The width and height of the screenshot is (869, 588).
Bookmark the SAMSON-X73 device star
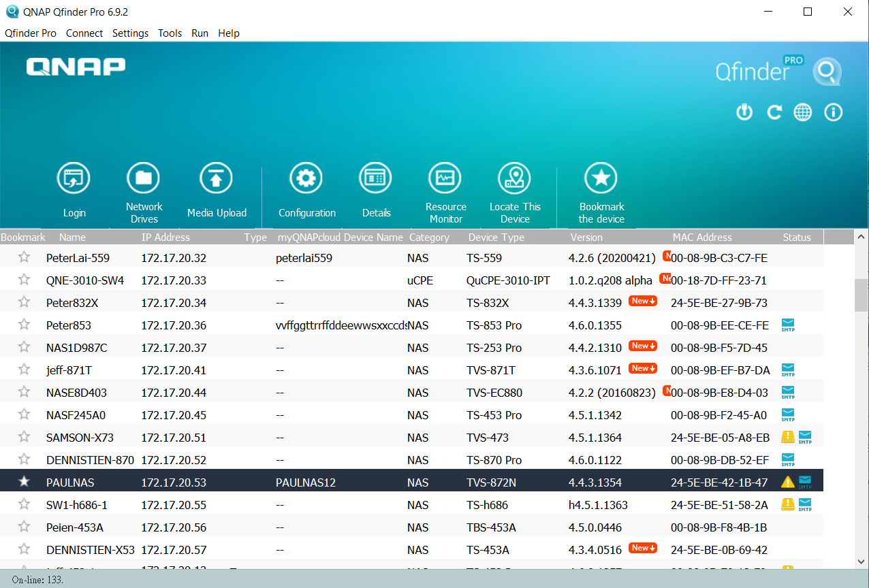click(x=25, y=437)
